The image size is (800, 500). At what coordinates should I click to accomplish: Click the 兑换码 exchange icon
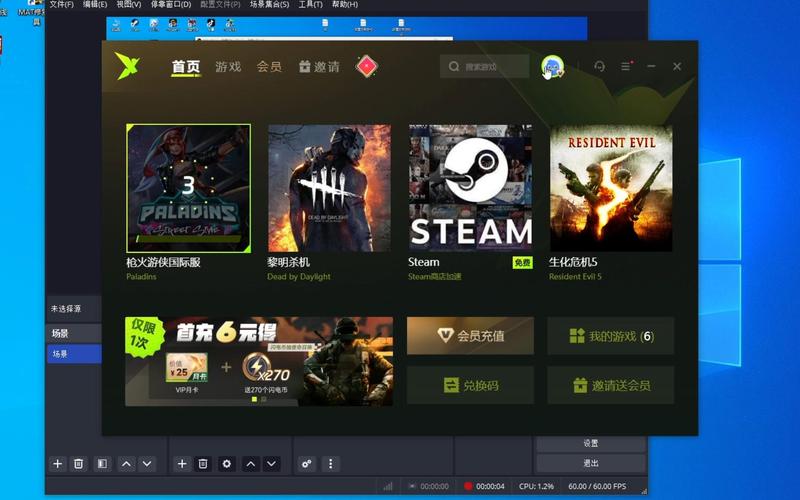click(451, 385)
